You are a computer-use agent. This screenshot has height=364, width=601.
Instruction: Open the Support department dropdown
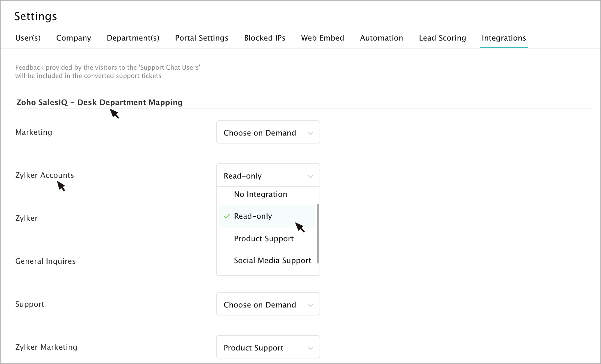(268, 304)
